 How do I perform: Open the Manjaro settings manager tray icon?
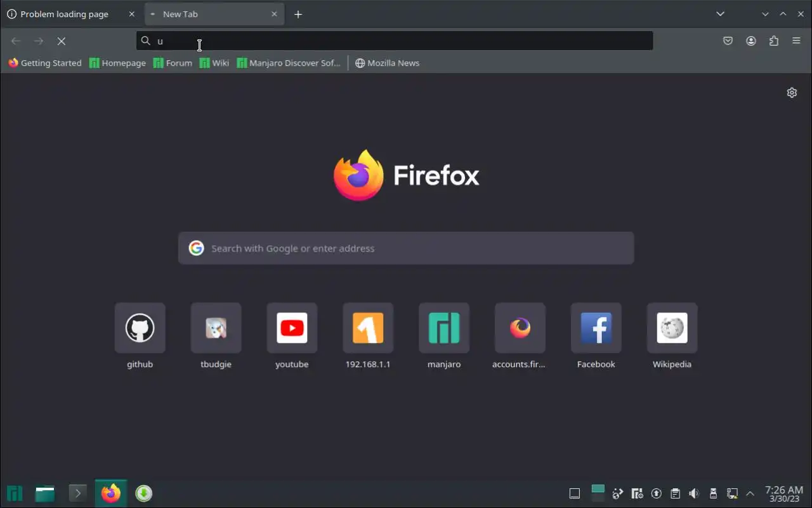coord(638,493)
